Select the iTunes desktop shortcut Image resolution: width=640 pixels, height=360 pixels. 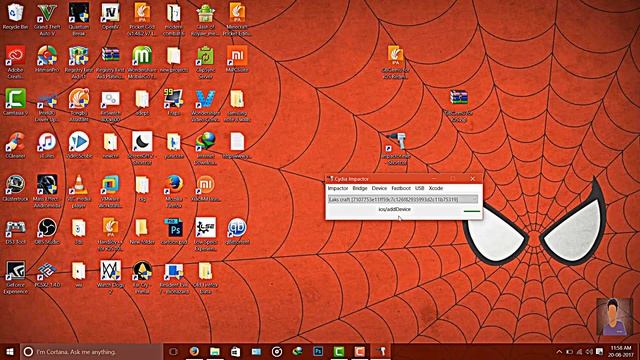47,145
